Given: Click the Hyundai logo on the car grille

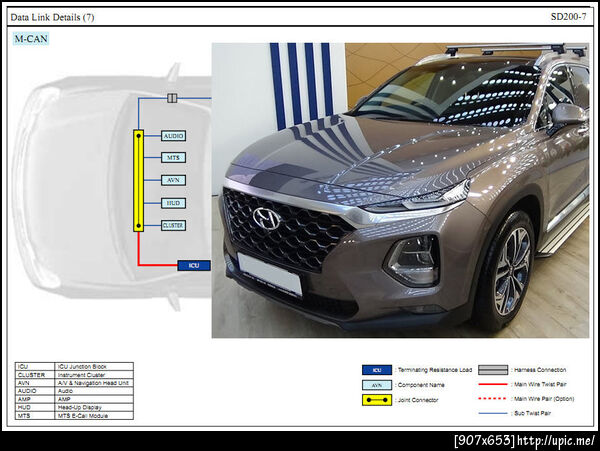Looking at the screenshot, I should click(x=267, y=218).
